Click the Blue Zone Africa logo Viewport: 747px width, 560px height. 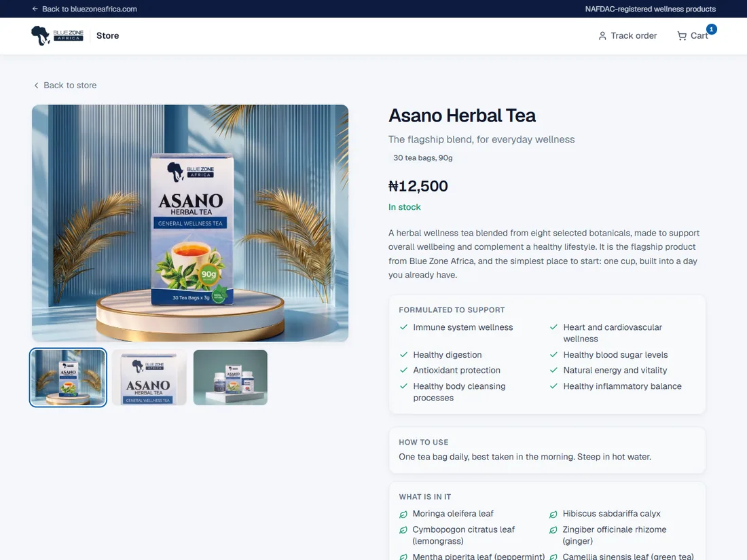(57, 36)
